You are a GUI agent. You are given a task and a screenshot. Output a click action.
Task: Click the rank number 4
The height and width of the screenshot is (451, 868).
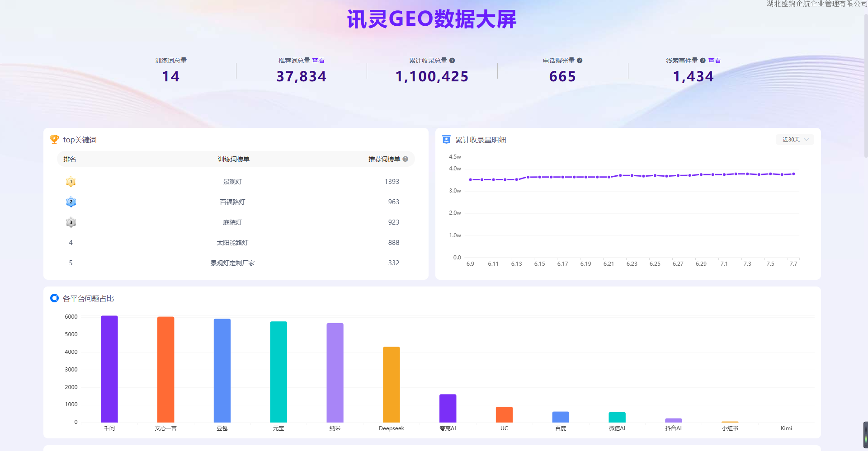tap(71, 243)
